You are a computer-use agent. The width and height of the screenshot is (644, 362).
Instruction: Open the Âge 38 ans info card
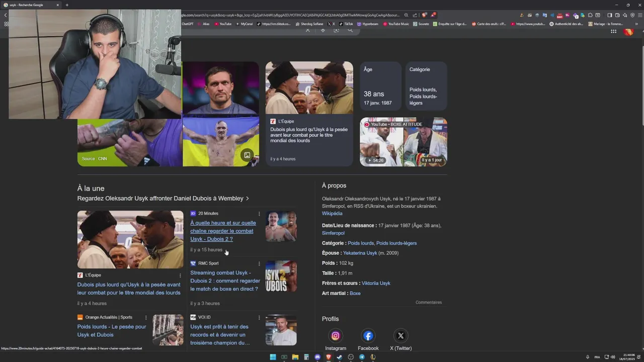coord(380,86)
